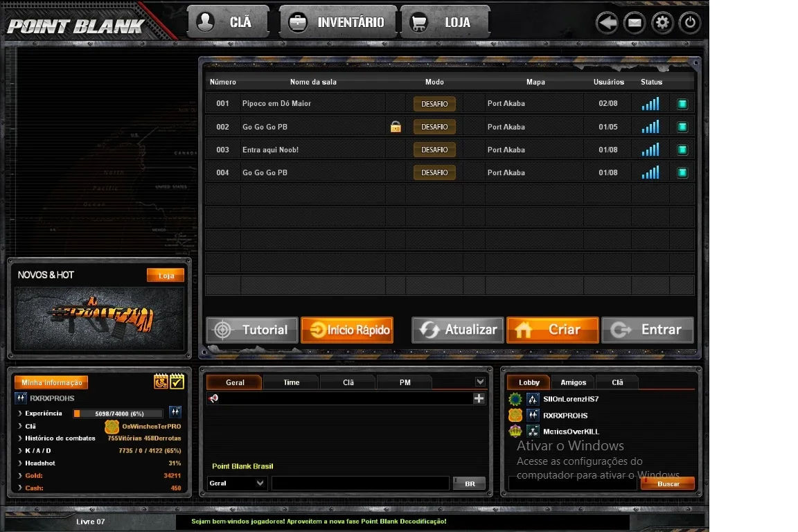Click OsWinchesTerPRO clan emblem icon
Screen dimensions: 798x532
coord(112,426)
